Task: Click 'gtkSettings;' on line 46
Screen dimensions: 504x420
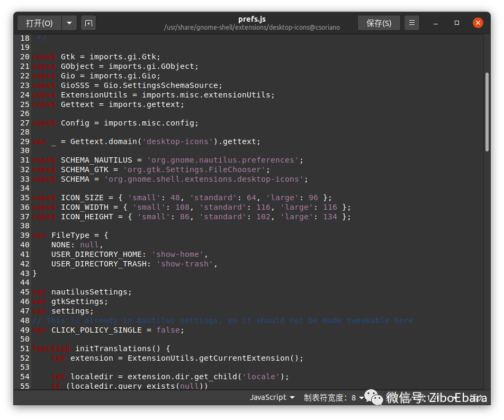Action: [80, 302]
